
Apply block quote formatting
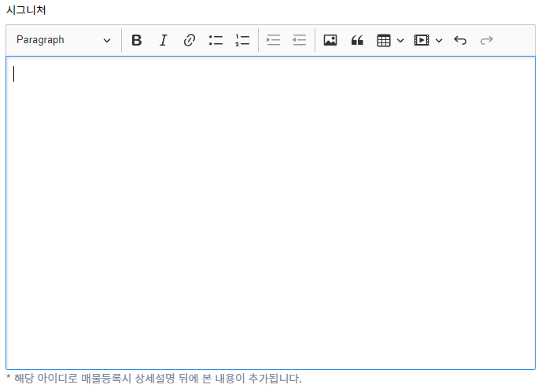pyautogui.click(x=357, y=40)
